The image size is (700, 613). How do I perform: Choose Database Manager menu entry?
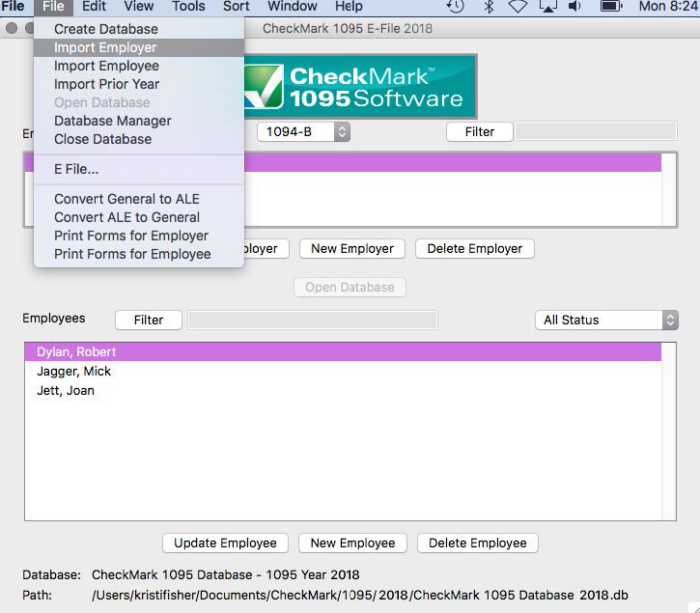113,121
